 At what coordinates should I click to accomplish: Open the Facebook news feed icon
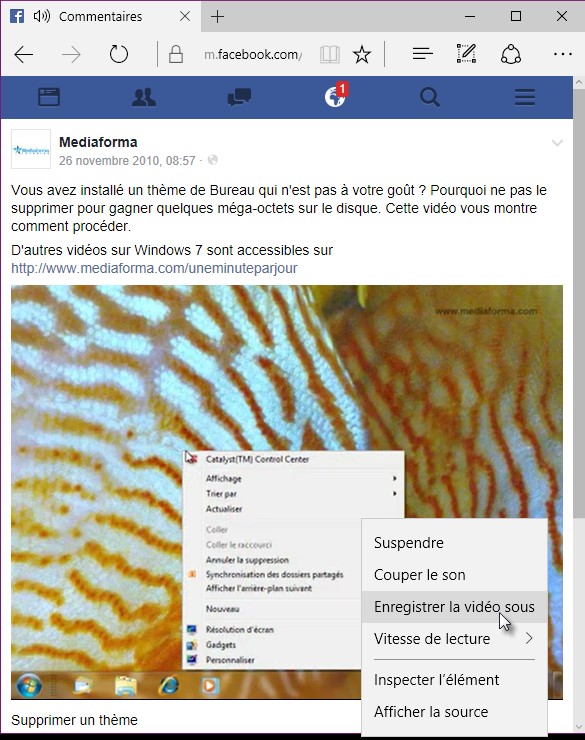point(49,97)
